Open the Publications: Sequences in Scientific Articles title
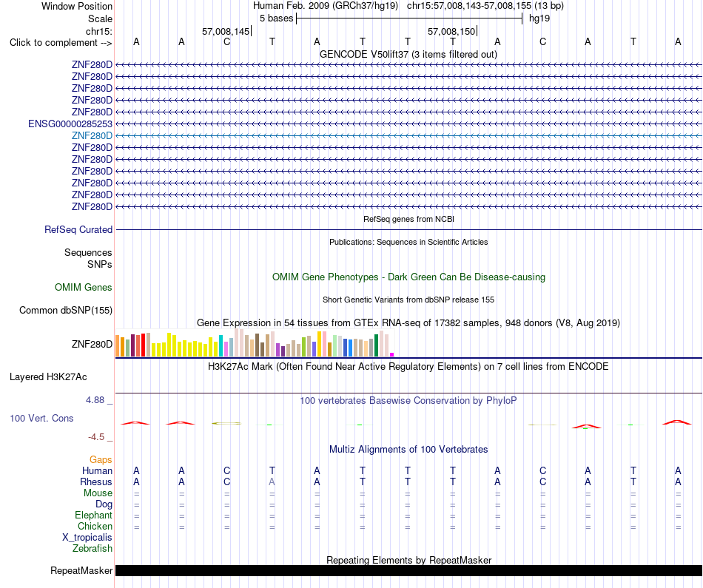 (408, 242)
